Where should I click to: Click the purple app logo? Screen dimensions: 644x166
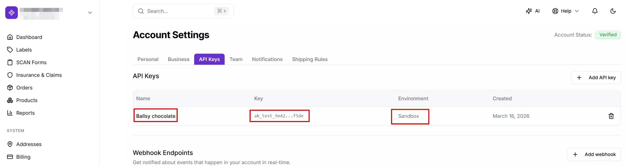[x=12, y=13]
